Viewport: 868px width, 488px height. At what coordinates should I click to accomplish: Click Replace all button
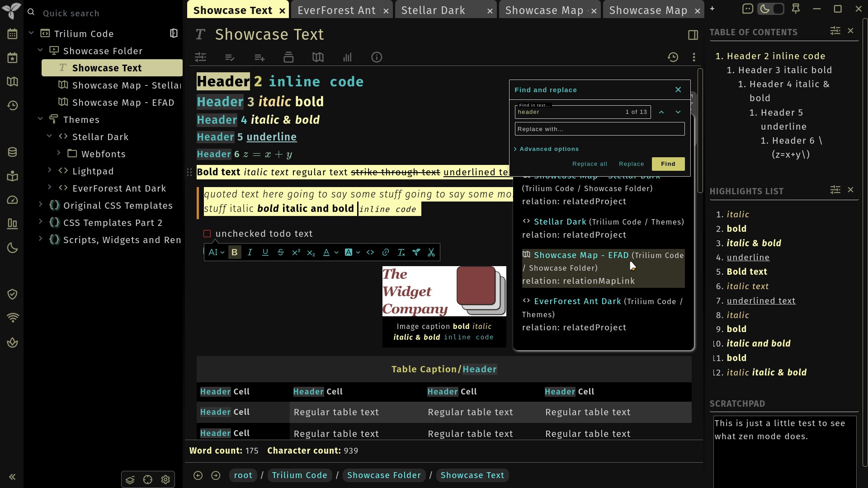590,164
